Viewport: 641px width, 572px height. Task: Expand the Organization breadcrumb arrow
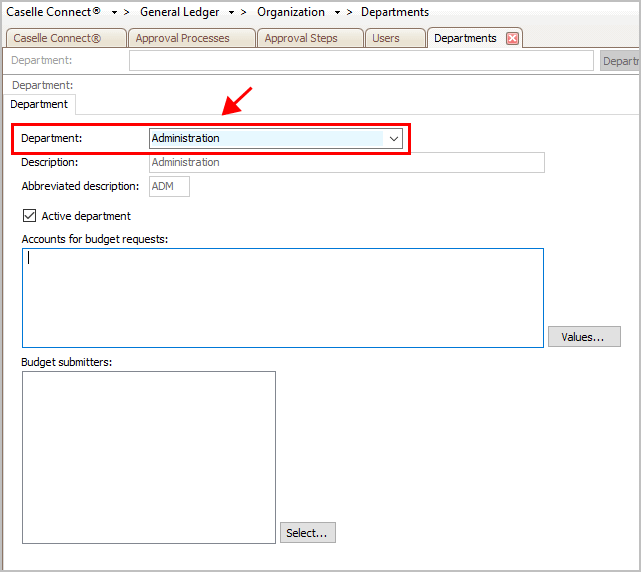click(337, 13)
